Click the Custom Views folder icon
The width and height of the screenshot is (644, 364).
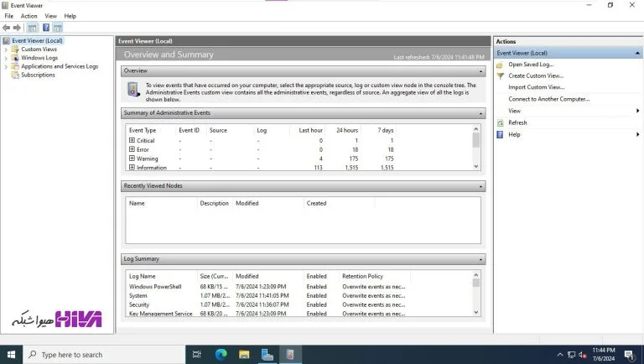[x=15, y=49]
